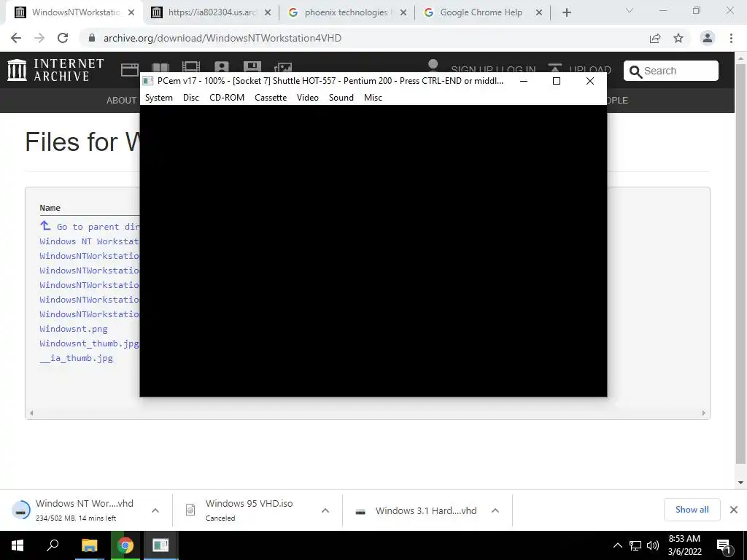Image resolution: width=747 pixels, height=560 pixels.
Task: Click the Chrome back arrow
Action: tap(16, 38)
